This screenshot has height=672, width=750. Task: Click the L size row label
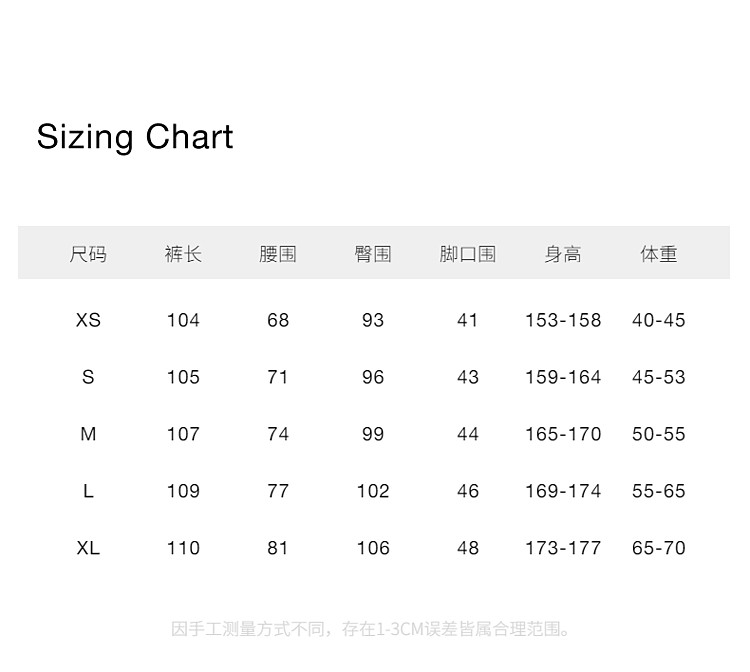point(88,491)
